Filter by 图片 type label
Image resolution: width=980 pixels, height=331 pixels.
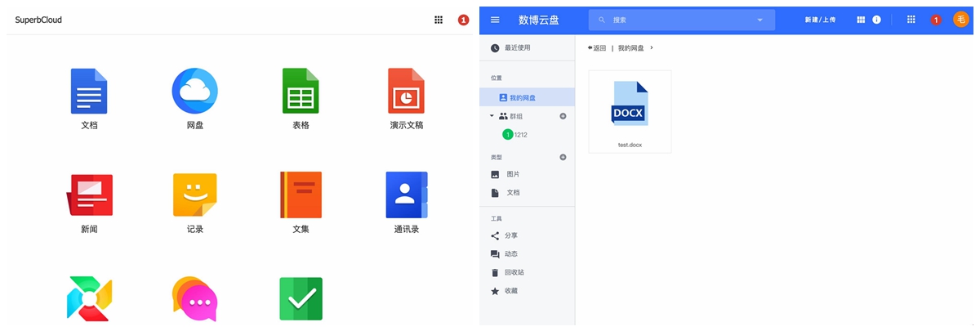point(513,174)
